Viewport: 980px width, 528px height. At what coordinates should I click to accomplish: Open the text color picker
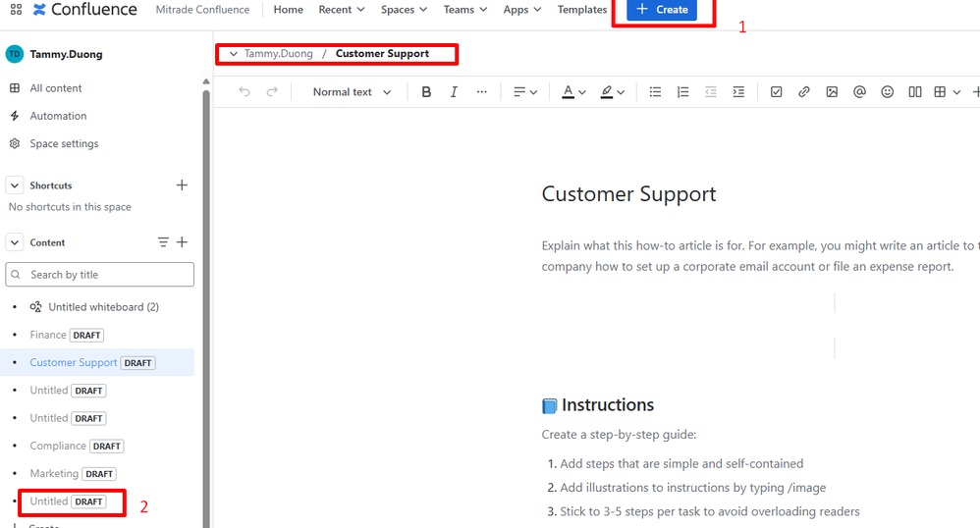click(x=573, y=92)
